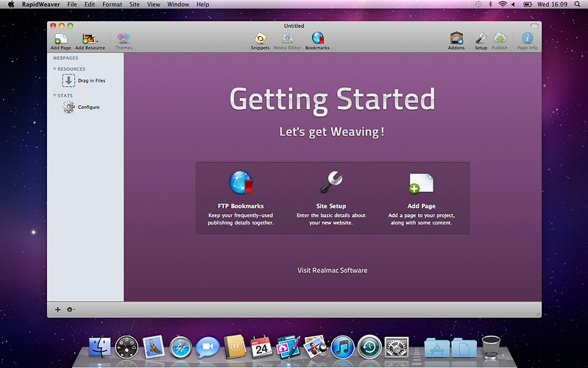Open the Setup wrench icon in toolbar

(x=481, y=38)
